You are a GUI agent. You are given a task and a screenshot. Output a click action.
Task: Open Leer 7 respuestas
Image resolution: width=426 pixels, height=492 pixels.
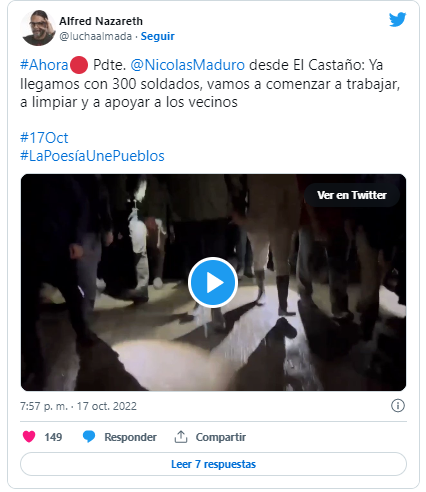tap(213, 464)
